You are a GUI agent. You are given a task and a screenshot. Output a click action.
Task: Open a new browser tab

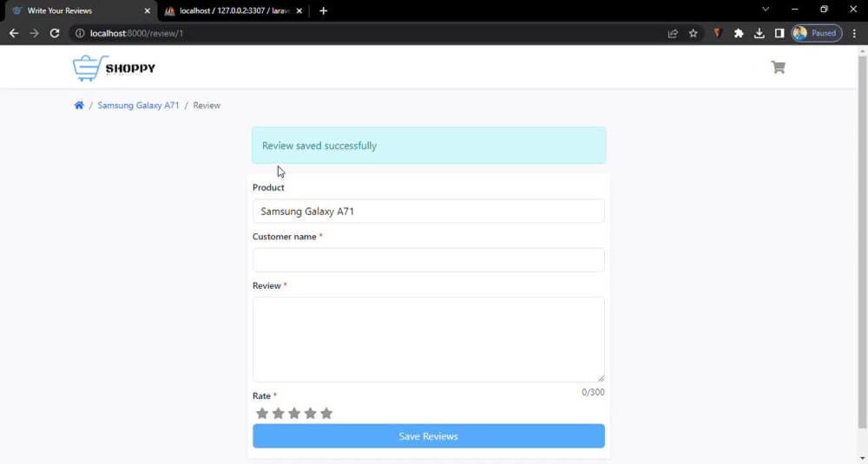pos(323,11)
